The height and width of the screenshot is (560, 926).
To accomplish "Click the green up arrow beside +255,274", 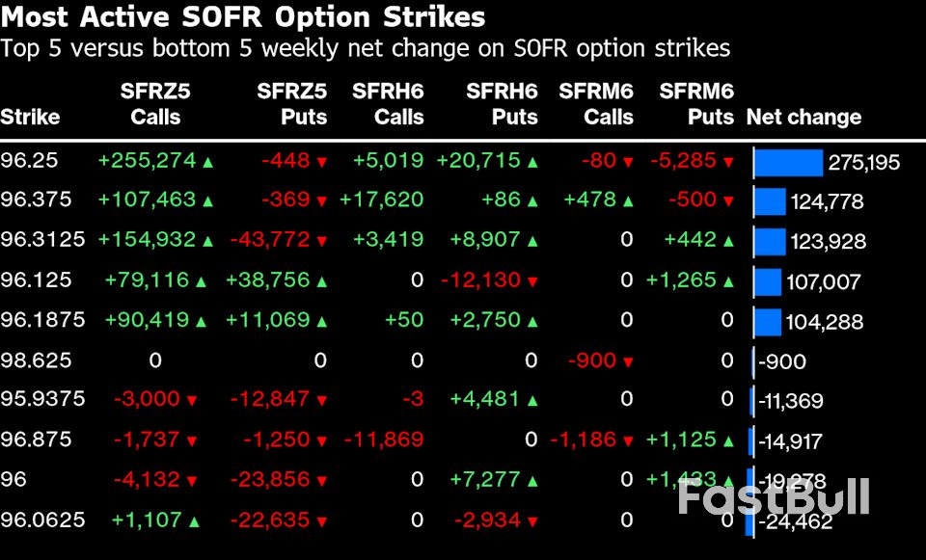I will pyautogui.click(x=207, y=162).
